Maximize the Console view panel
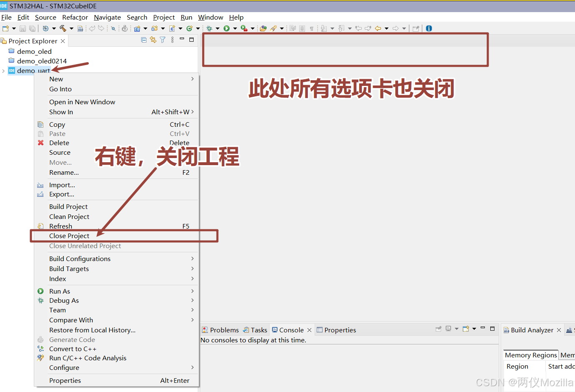Viewport: 575px width, 392px height. point(492,329)
